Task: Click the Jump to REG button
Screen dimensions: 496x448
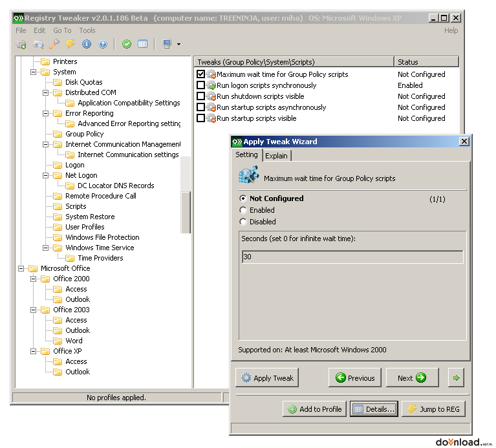Action: [x=433, y=409]
